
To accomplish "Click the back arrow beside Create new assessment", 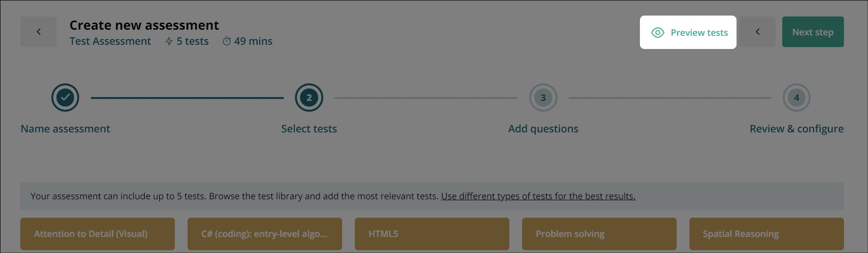I will 38,32.
